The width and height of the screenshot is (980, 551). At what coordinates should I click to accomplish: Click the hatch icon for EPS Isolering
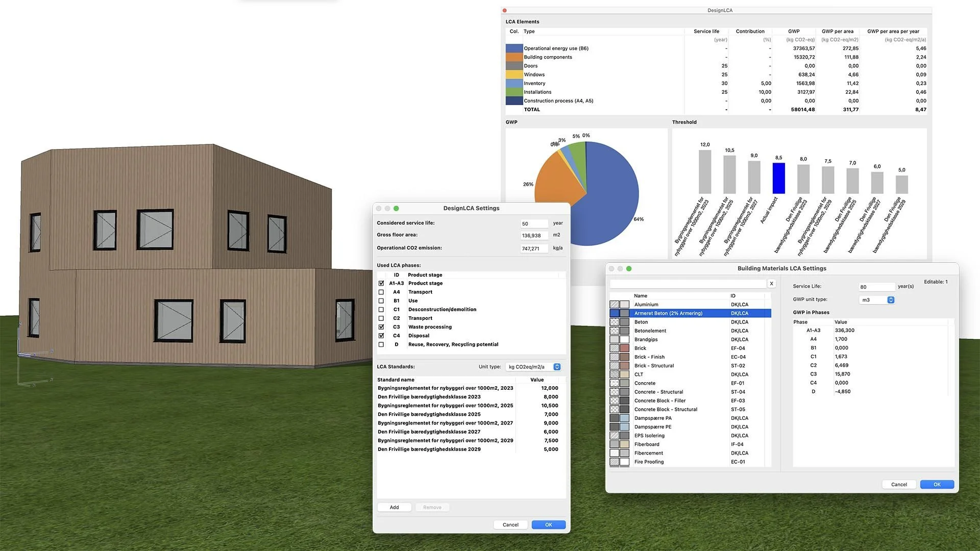point(614,436)
